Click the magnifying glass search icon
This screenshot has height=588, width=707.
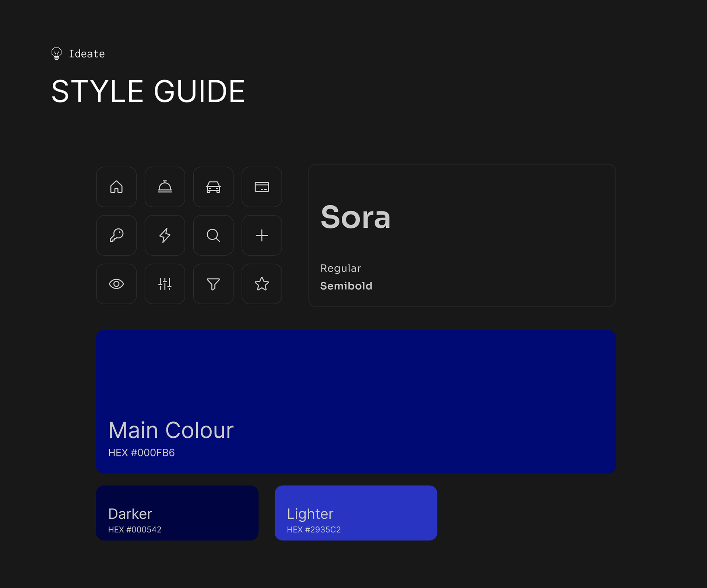point(213,235)
